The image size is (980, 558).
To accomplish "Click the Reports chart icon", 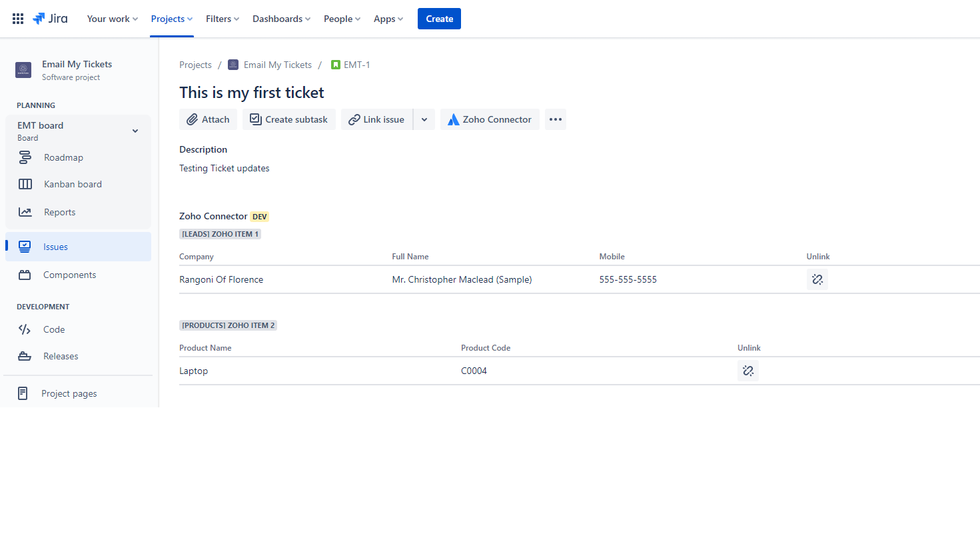I will [x=25, y=212].
